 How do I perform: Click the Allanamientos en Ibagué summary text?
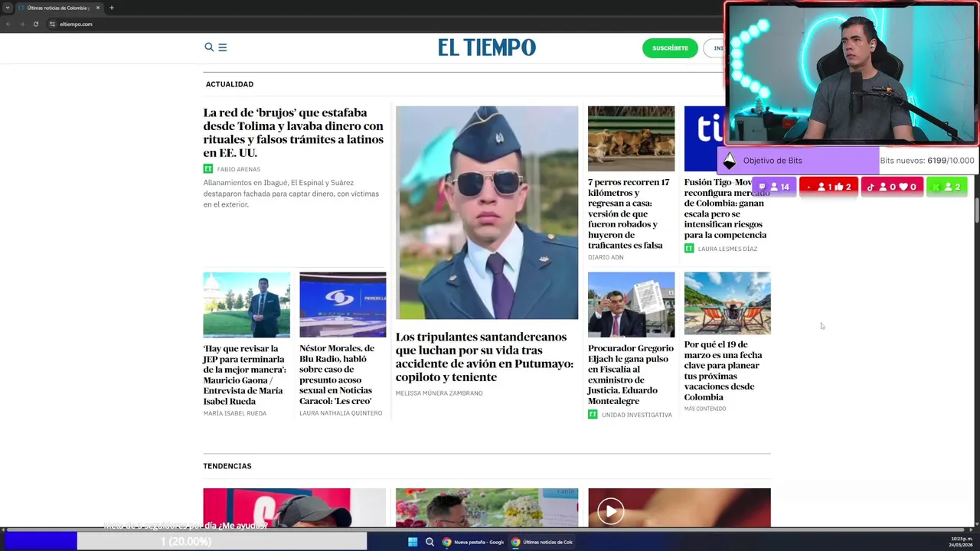tap(291, 194)
